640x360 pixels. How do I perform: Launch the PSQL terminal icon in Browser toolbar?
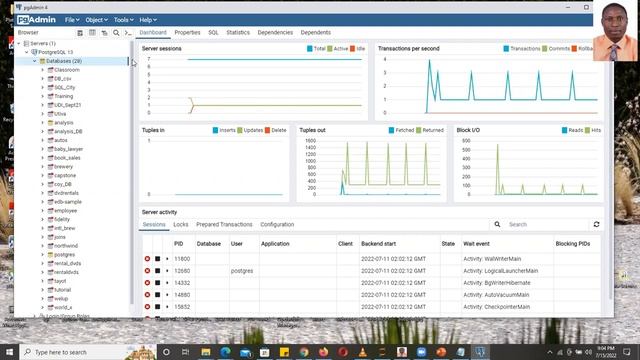tap(128, 33)
